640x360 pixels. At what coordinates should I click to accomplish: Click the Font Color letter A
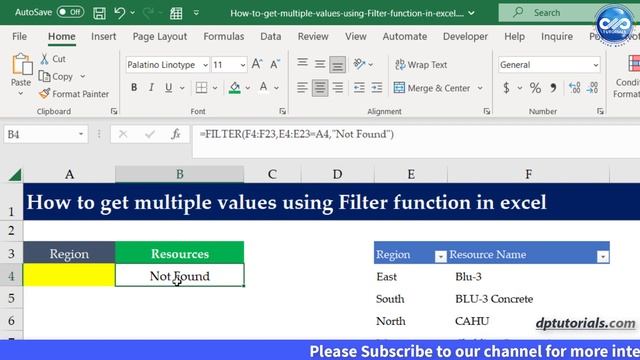point(264,87)
